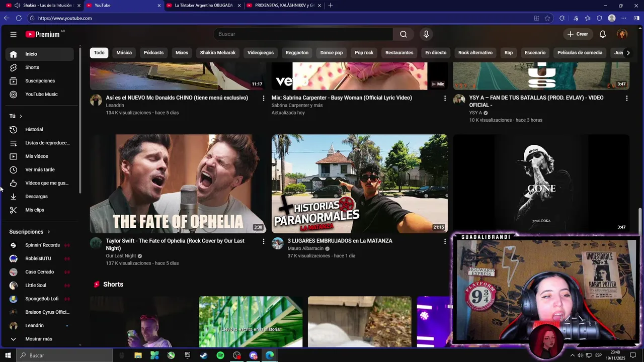Viewport: 644px width, 362px height.
Task: Open options for Sabrina Carpenter mix
Action: point(445,99)
